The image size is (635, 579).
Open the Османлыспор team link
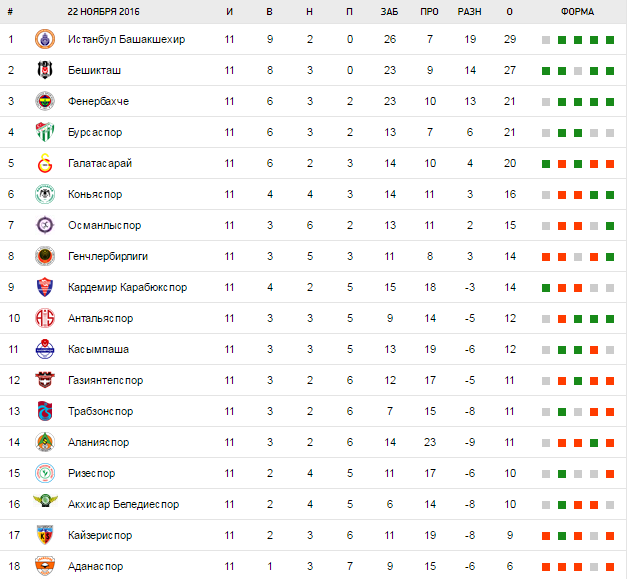[x=104, y=226]
